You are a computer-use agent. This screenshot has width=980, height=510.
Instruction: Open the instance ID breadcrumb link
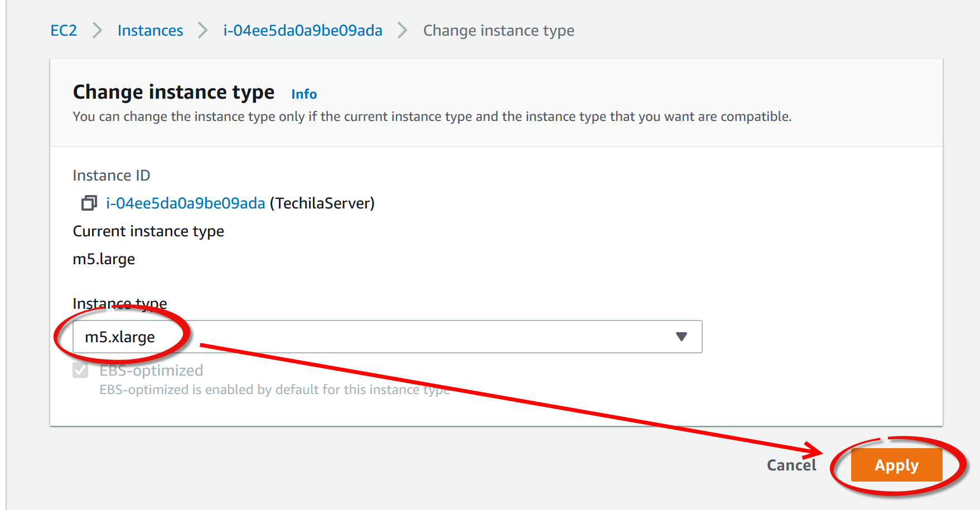pyautogui.click(x=303, y=31)
